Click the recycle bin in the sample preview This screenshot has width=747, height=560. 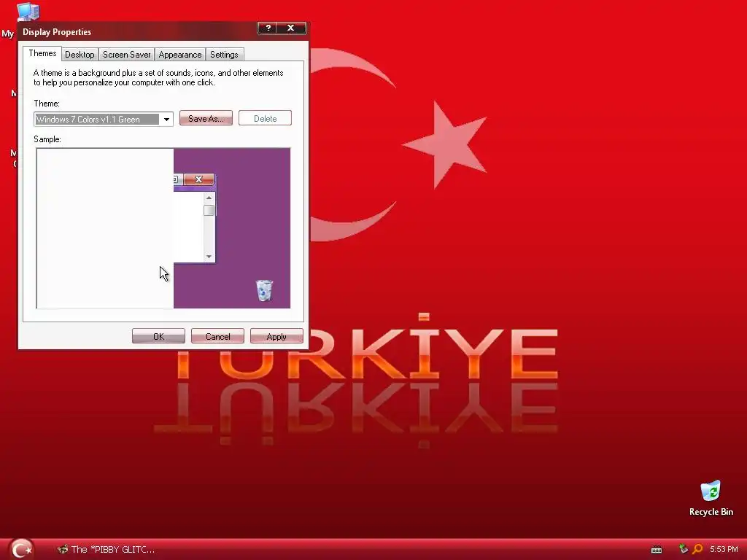click(x=264, y=290)
